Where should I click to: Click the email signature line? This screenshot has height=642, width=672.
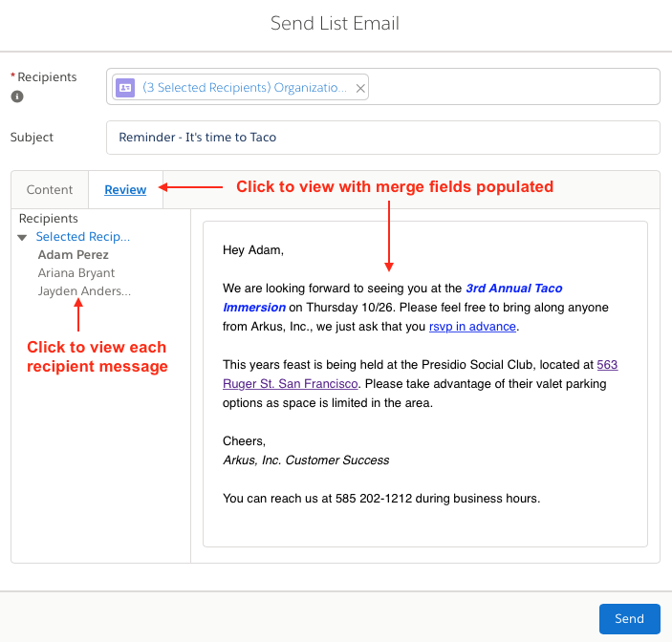click(x=306, y=460)
